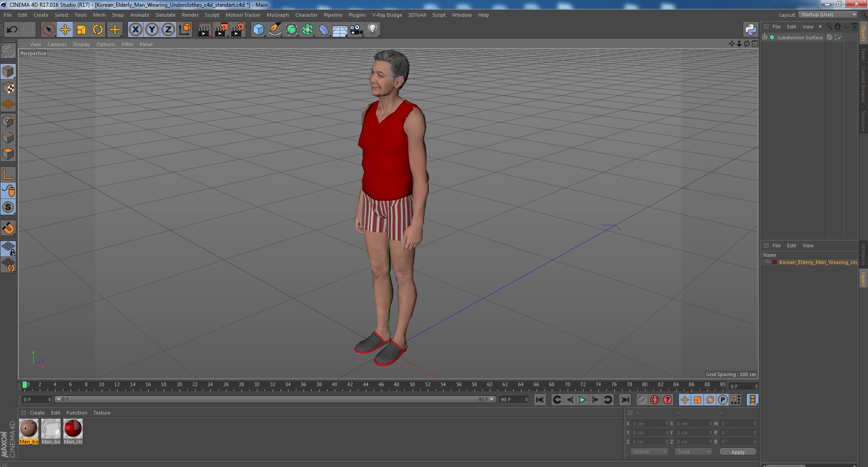This screenshot has height=467, width=868.
Task: Go to start of animation
Action: [x=540, y=400]
